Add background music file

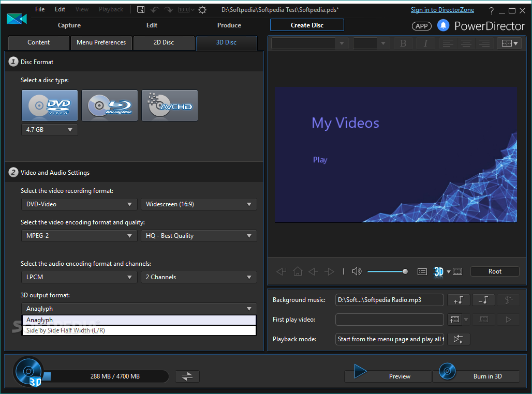pyautogui.click(x=459, y=300)
